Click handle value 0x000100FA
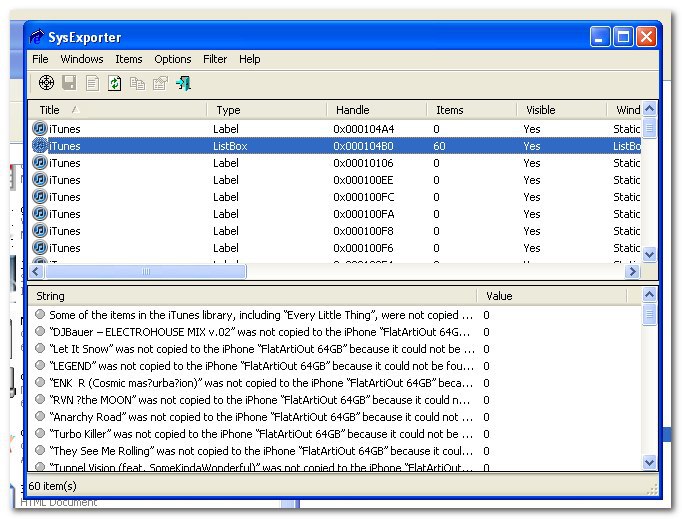Image resolution: width=682 pixels, height=519 pixels. click(364, 214)
